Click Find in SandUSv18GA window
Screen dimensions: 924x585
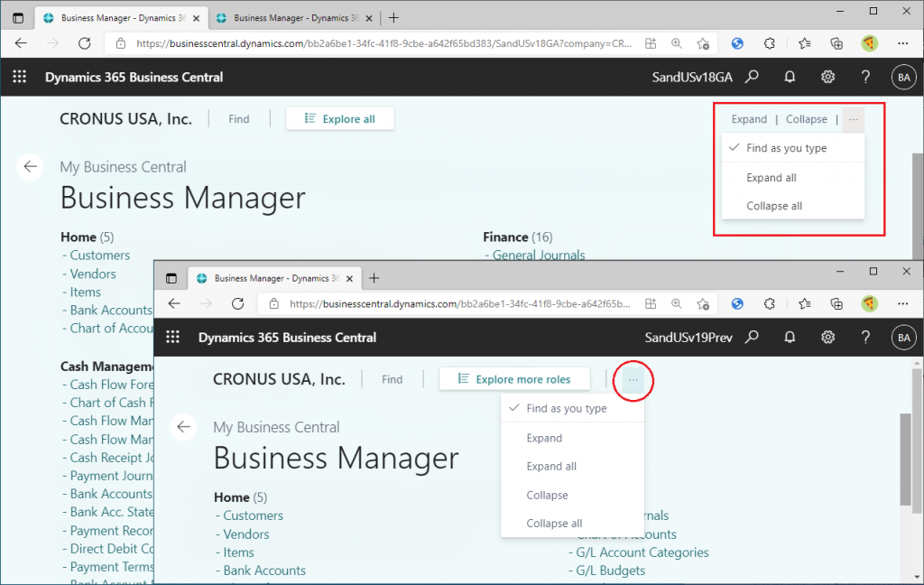(x=238, y=119)
